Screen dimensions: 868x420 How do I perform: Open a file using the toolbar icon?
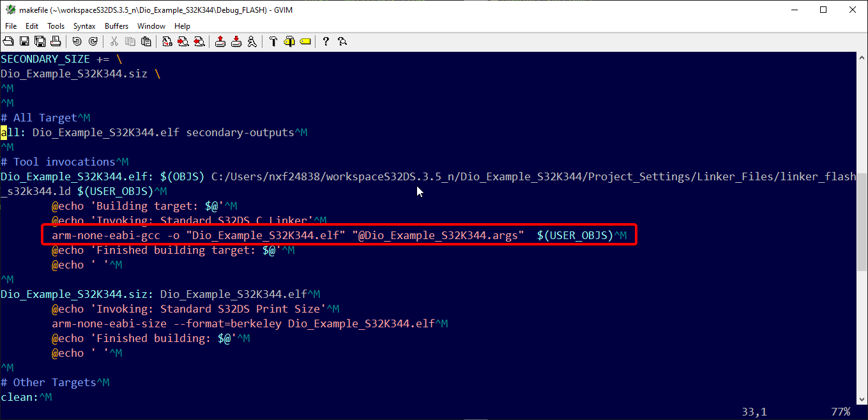(8, 41)
